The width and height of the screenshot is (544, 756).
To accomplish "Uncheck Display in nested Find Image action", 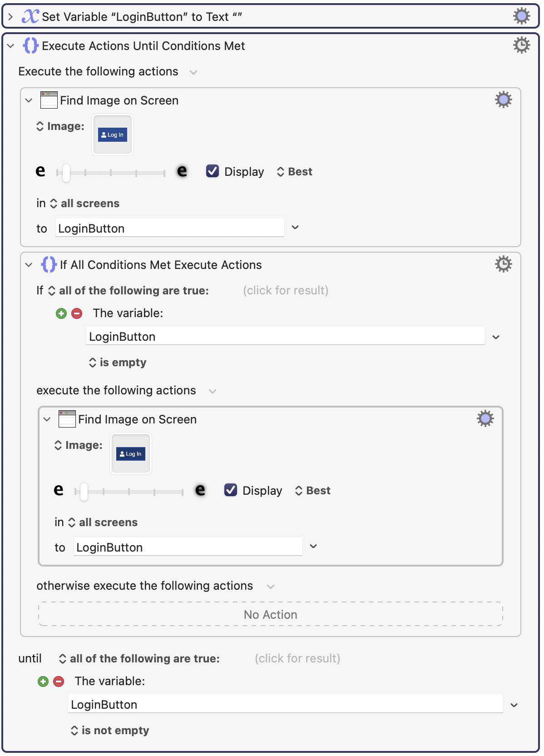I will tap(231, 490).
